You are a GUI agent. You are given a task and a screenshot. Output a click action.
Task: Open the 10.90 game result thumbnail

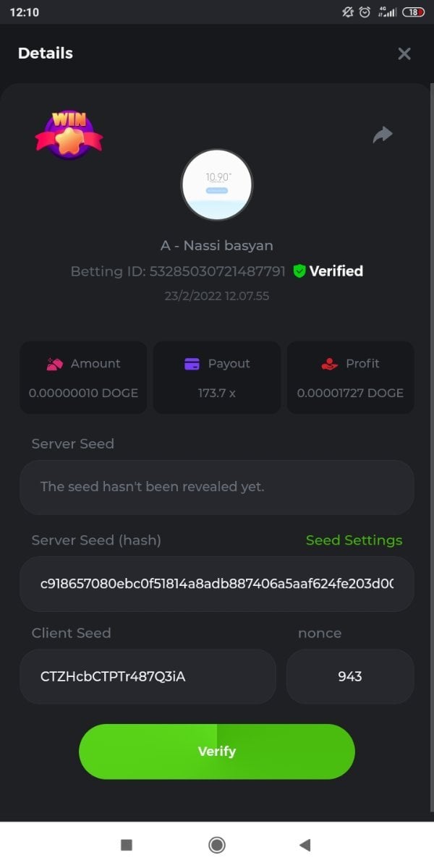coord(217,184)
